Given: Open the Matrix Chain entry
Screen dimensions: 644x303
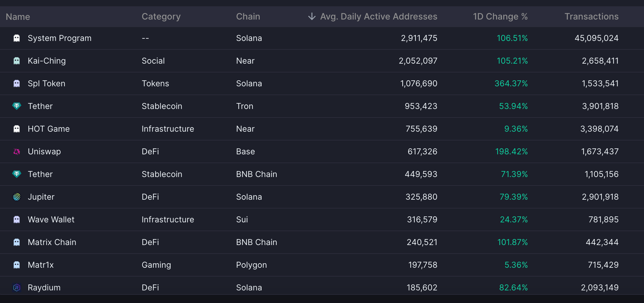Looking at the screenshot, I should 52,242.
